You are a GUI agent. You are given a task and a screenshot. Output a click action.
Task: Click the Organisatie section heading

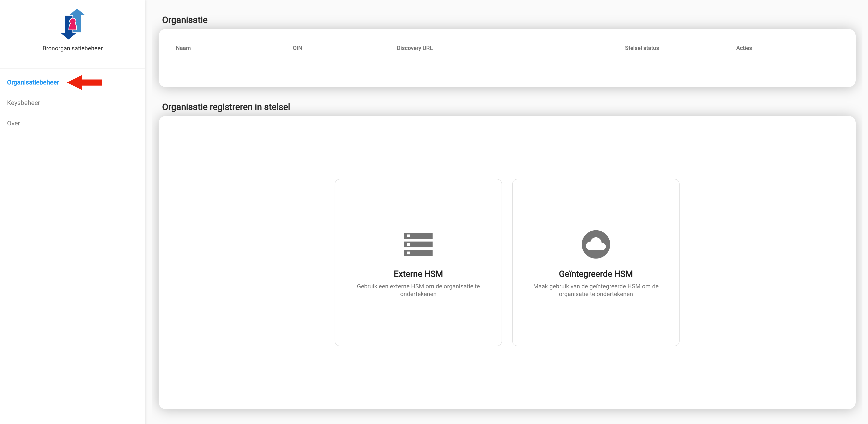tap(185, 20)
